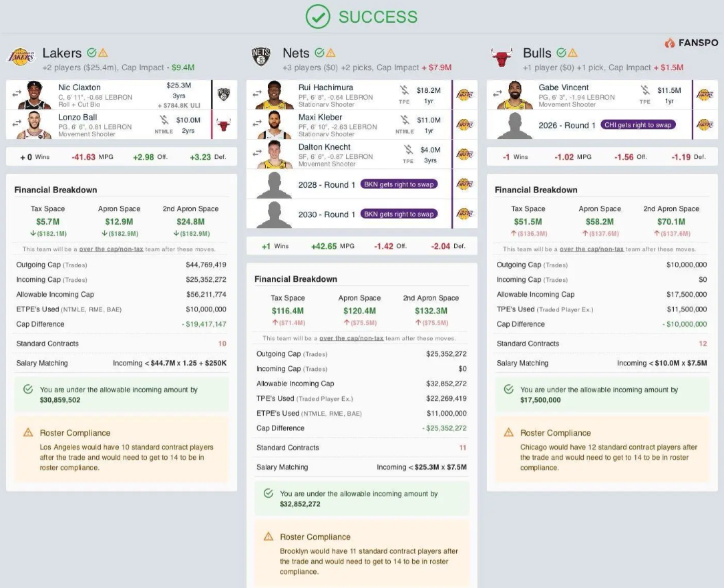724x588 pixels.
Task: Click Bulls 2nd Apron Space value $70.1M
Action: point(671,222)
